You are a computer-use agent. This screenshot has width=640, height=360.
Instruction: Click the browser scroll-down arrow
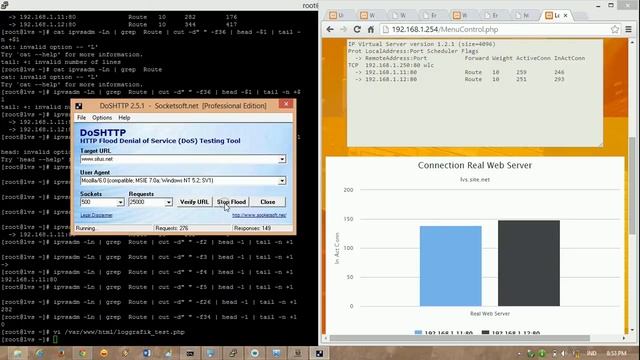632,330
